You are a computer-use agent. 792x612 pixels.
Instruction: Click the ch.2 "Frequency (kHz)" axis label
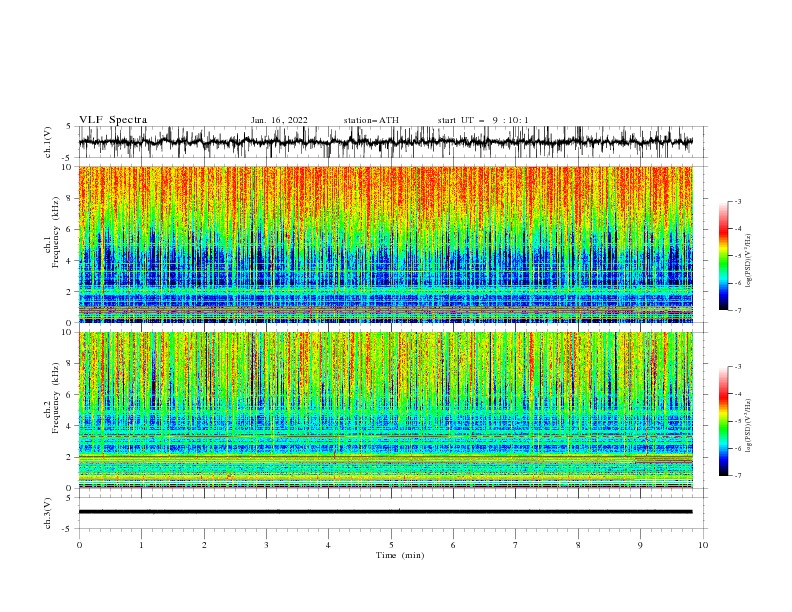[x=56, y=398]
